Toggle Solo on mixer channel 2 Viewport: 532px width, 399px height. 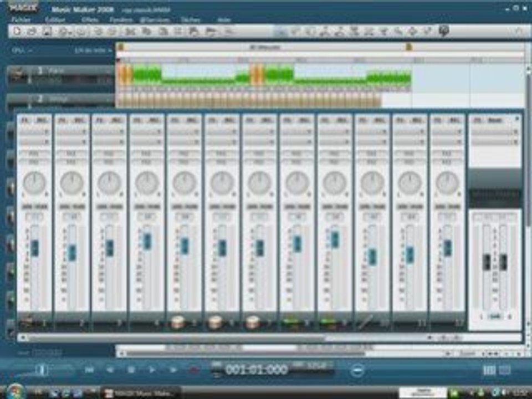pos(64,207)
